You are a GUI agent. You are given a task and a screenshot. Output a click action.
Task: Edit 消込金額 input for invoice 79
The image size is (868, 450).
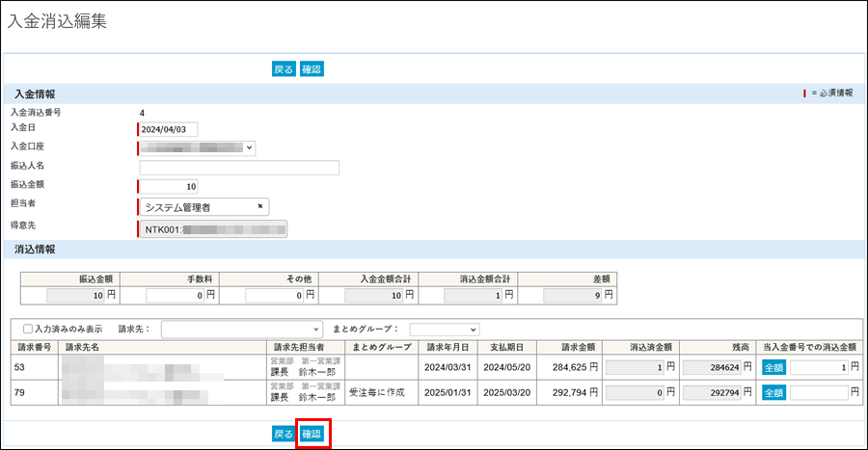tap(819, 392)
